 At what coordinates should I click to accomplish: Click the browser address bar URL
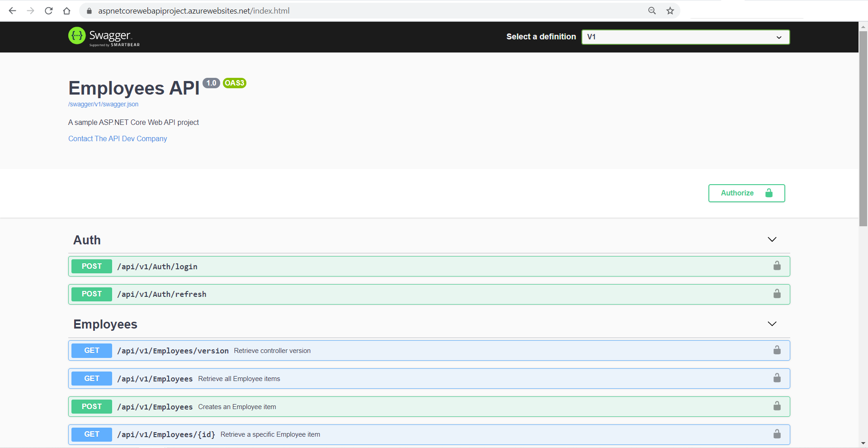coord(194,11)
